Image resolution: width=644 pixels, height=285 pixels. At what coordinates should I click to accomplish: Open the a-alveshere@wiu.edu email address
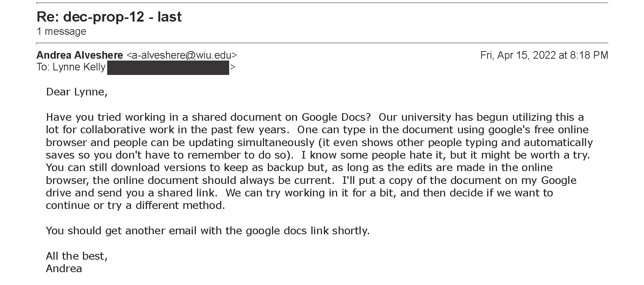(x=181, y=55)
